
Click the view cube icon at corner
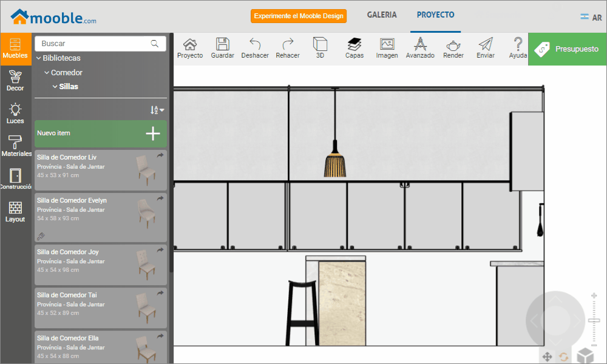[585, 355]
